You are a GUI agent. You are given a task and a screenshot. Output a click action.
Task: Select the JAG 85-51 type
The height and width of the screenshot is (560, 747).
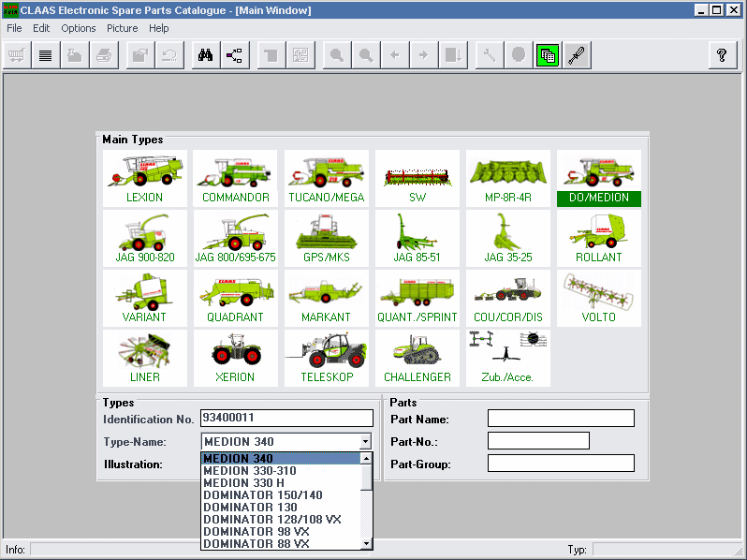[x=417, y=238]
